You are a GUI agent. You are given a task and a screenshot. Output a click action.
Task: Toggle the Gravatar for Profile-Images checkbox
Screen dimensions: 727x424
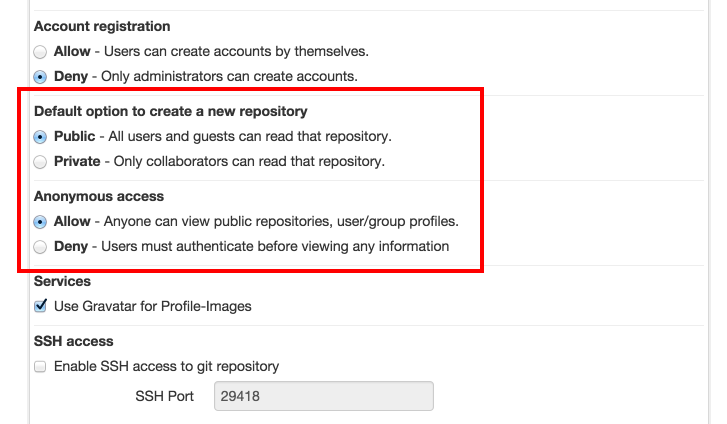[40, 306]
